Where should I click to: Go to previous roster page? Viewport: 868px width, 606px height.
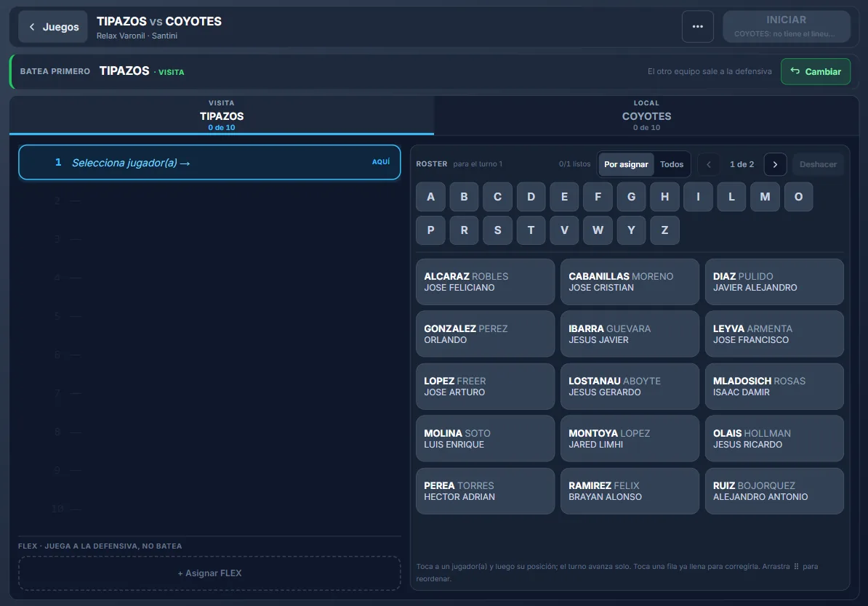point(709,164)
